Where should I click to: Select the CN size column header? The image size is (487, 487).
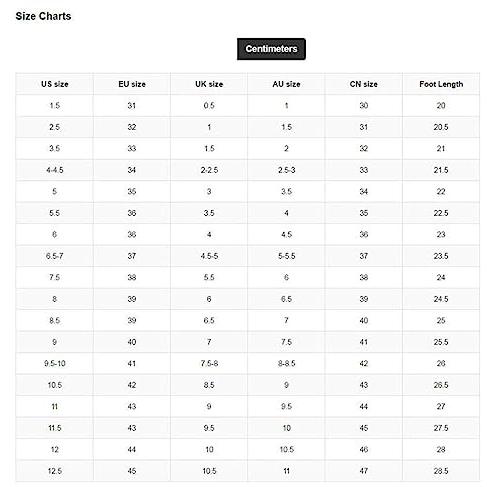[x=364, y=84]
